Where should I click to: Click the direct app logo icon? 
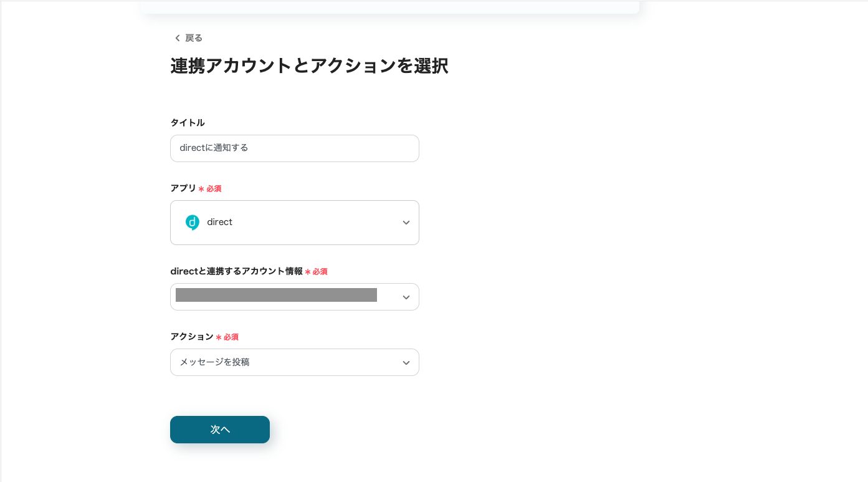193,223
